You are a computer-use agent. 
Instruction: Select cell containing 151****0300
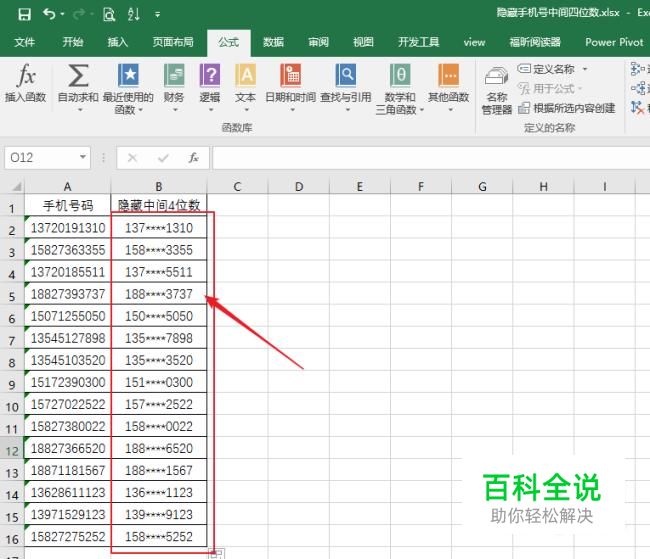click(x=159, y=382)
